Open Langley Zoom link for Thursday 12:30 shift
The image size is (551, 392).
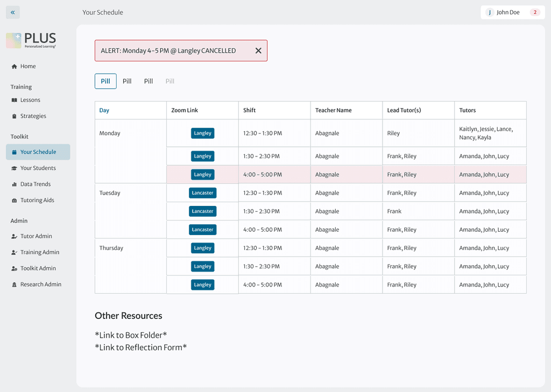point(202,248)
